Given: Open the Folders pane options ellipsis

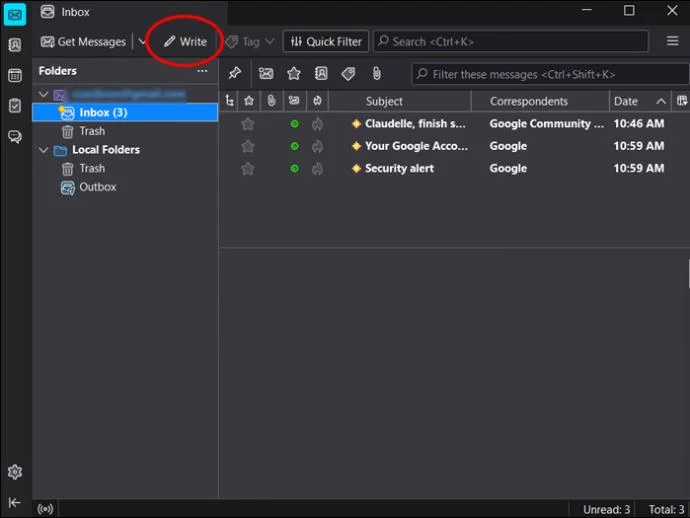Looking at the screenshot, I should [202, 71].
